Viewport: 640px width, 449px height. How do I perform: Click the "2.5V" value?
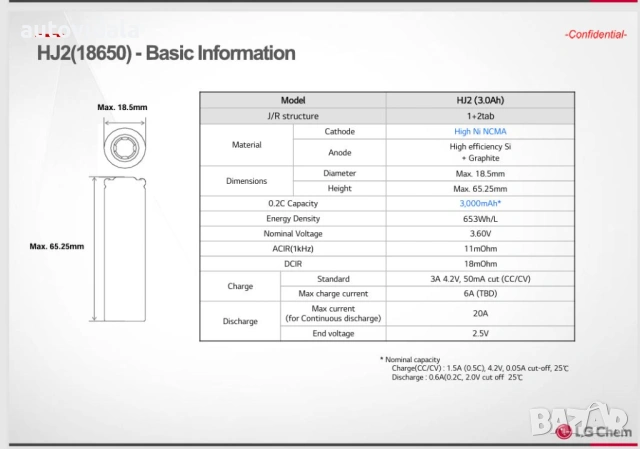[x=480, y=333]
